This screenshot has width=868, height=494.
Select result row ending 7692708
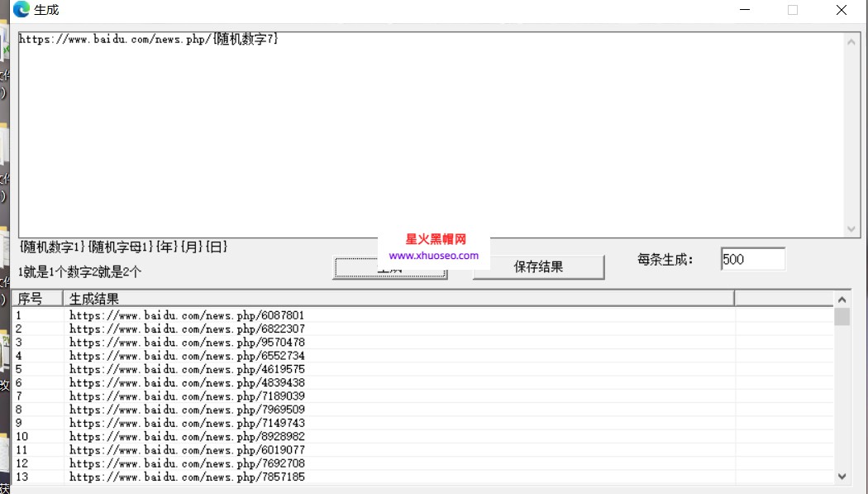click(423, 463)
